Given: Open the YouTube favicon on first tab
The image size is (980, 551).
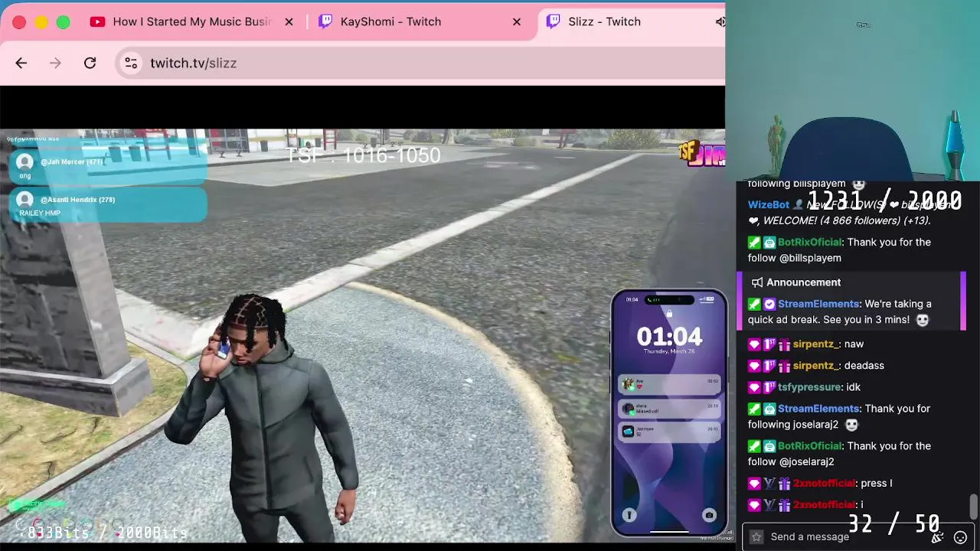Looking at the screenshot, I should click(x=97, y=22).
